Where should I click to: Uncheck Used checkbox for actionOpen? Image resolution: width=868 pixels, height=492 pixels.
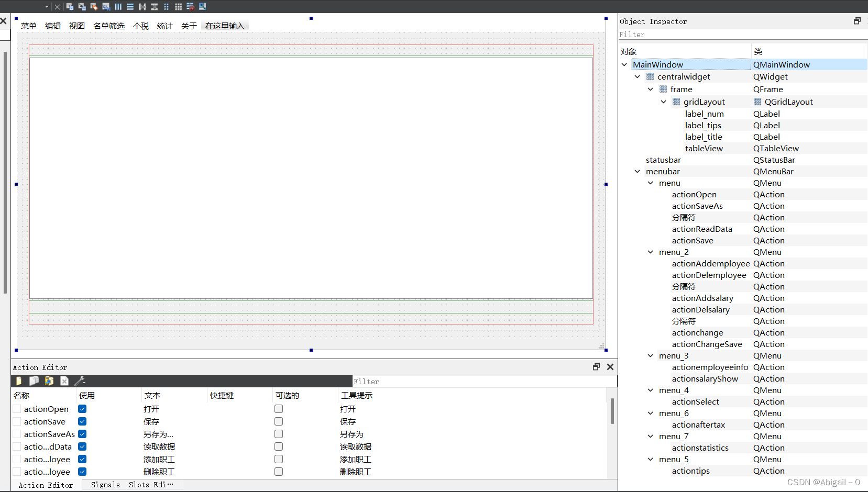click(x=82, y=409)
